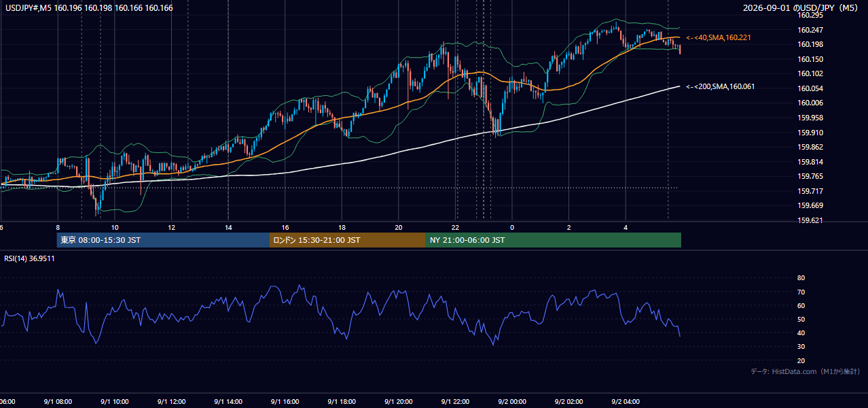This screenshot has width=868, height=408.
Task: Click hour label 0 under price chart
Action: click(x=512, y=227)
